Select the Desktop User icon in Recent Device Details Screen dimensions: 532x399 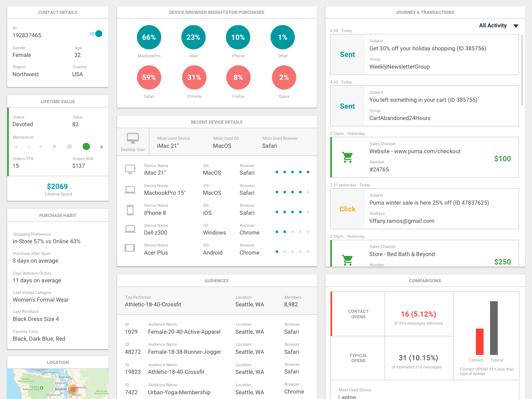tap(133, 139)
